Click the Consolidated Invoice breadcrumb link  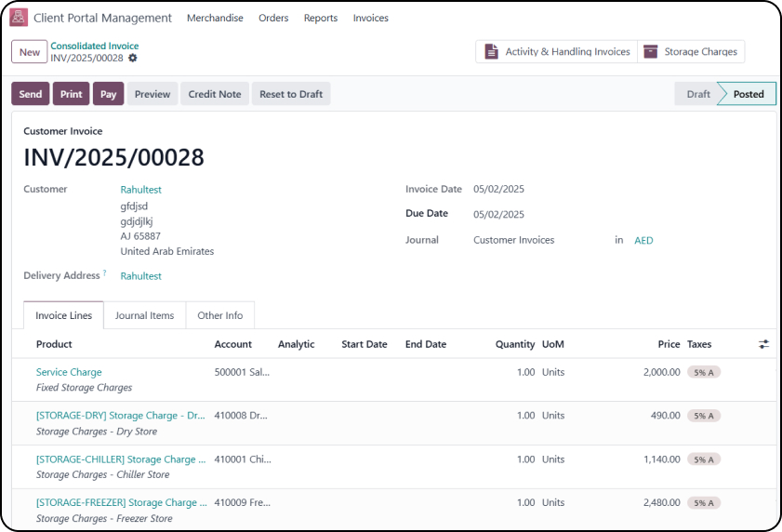[95, 46]
